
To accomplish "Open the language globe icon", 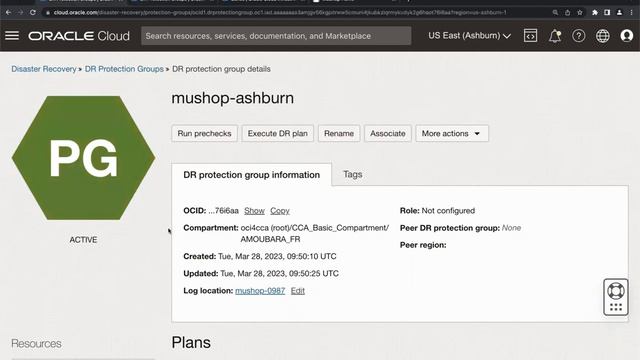I will pos(602,36).
